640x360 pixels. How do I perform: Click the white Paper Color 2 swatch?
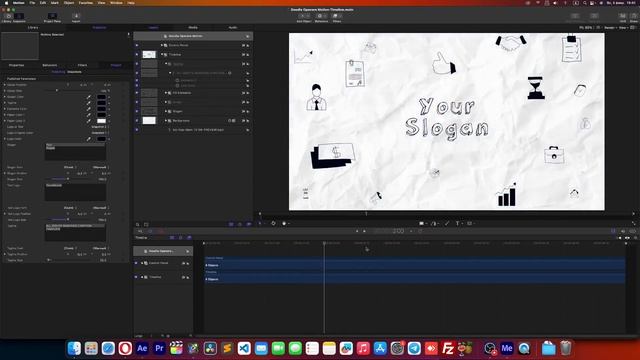click(101, 121)
